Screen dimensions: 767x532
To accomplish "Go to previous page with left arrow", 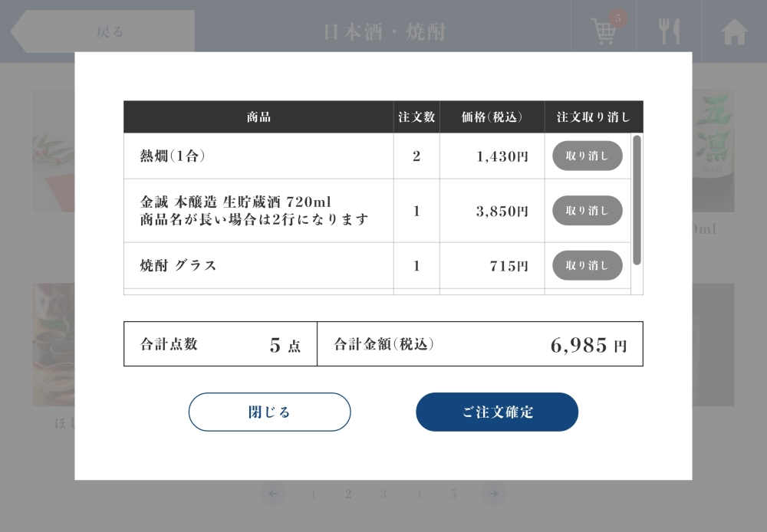I will pyautogui.click(x=273, y=494).
